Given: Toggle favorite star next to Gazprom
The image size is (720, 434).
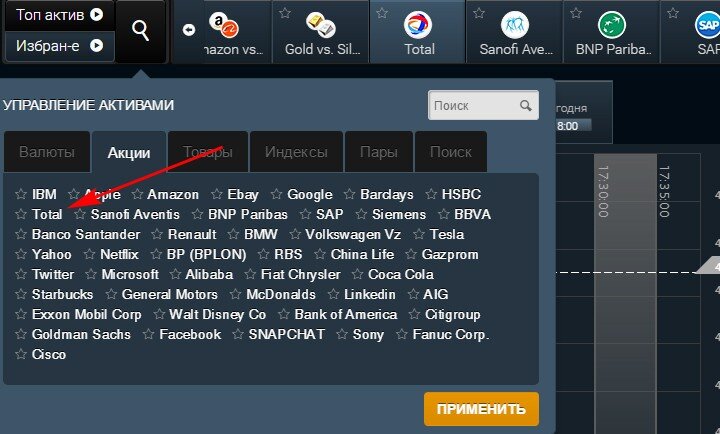Looking at the screenshot, I should (411, 254).
